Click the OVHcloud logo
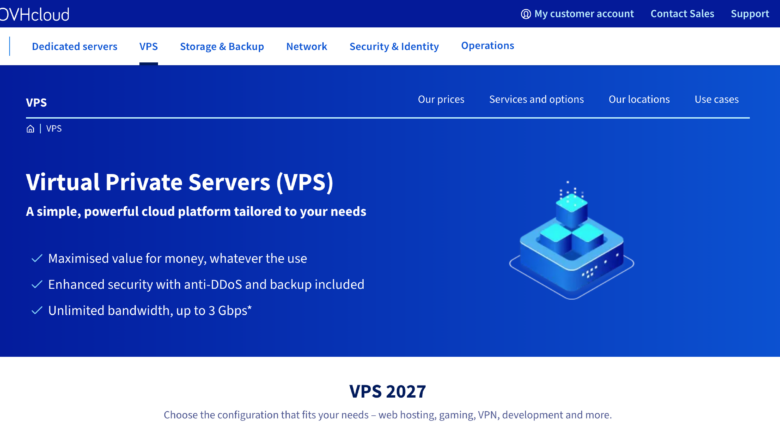Viewport: 780px width, 440px height. (x=34, y=14)
